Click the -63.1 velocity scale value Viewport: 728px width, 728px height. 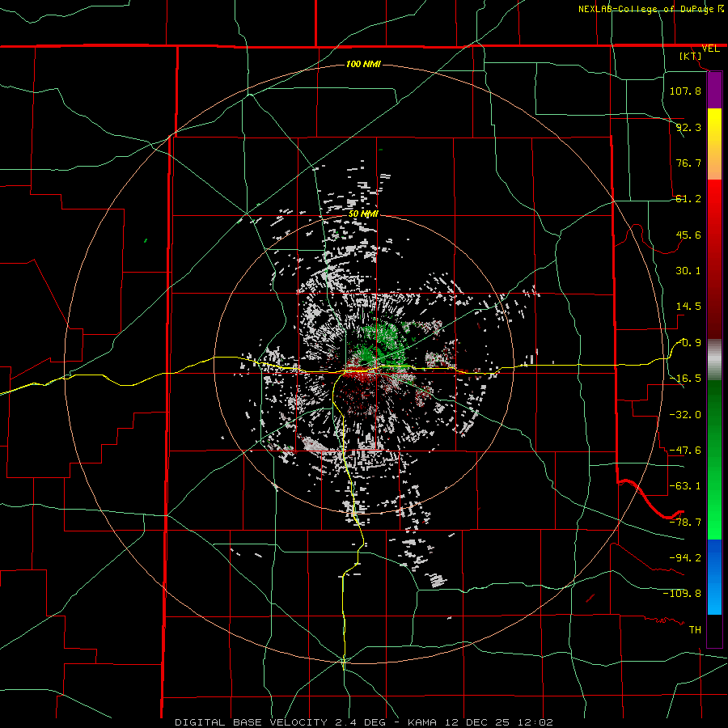[685, 486]
